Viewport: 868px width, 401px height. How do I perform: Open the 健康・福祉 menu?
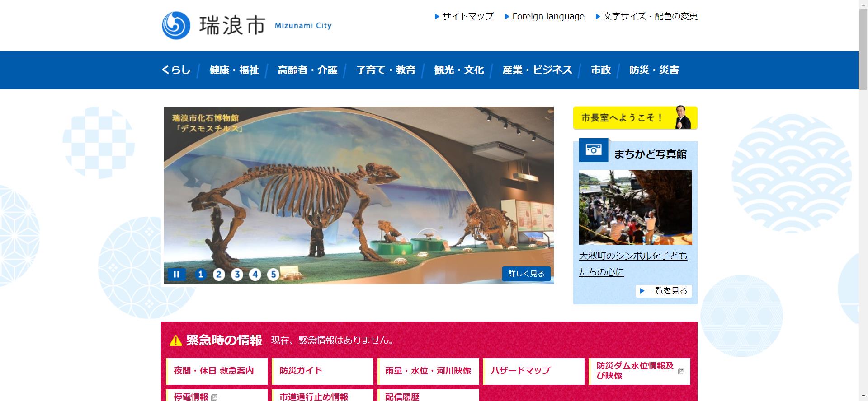(234, 70)
